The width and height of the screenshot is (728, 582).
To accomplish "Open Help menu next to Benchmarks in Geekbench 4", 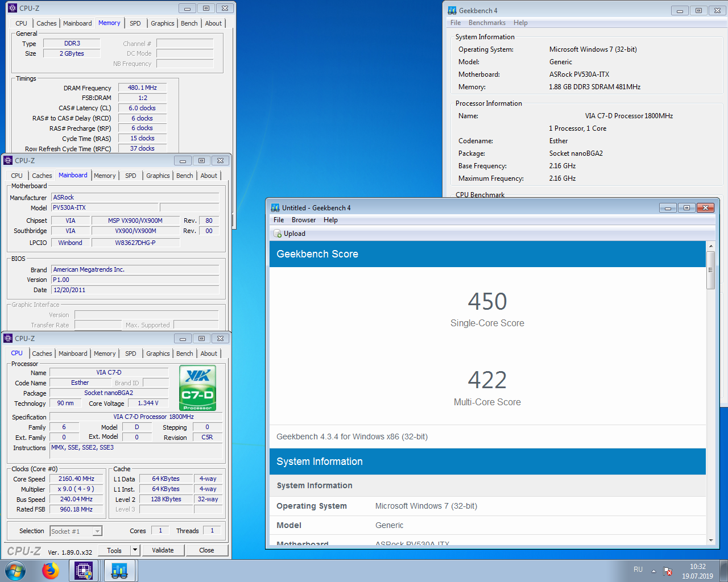I will (x=520, y=23).
